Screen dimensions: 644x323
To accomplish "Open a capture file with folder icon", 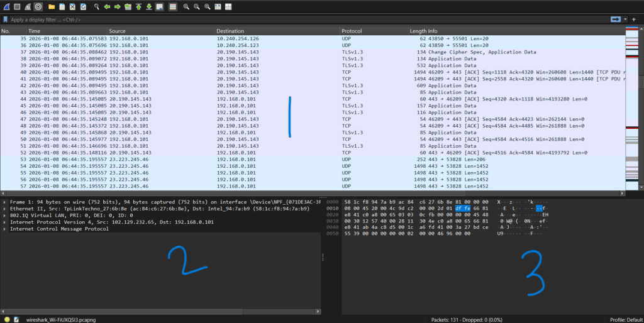I will pos(52,7).
